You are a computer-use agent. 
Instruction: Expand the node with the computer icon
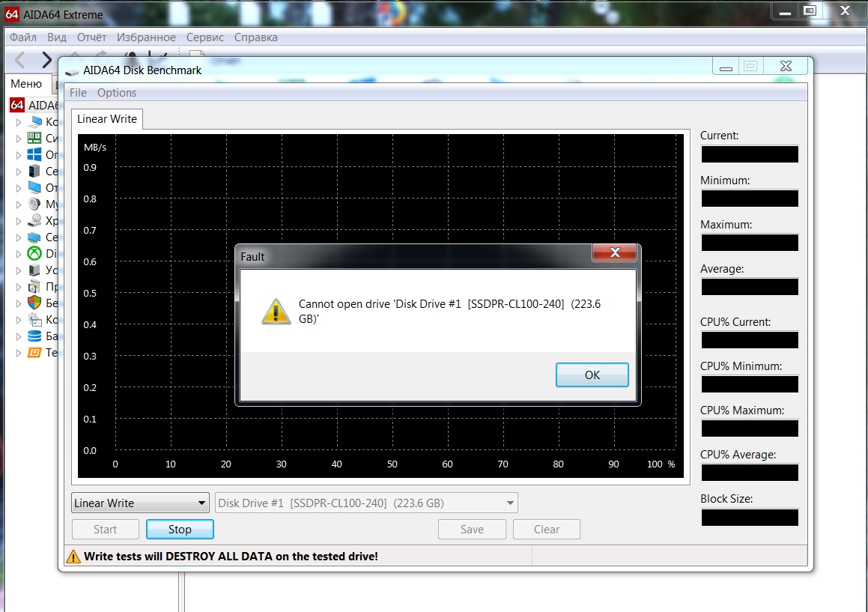[18, 122]
